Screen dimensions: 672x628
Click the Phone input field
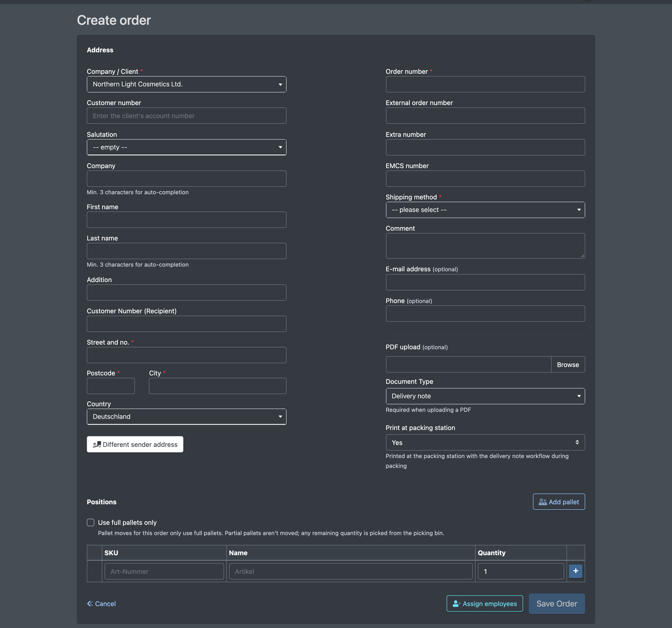click(x=485, y=314)
